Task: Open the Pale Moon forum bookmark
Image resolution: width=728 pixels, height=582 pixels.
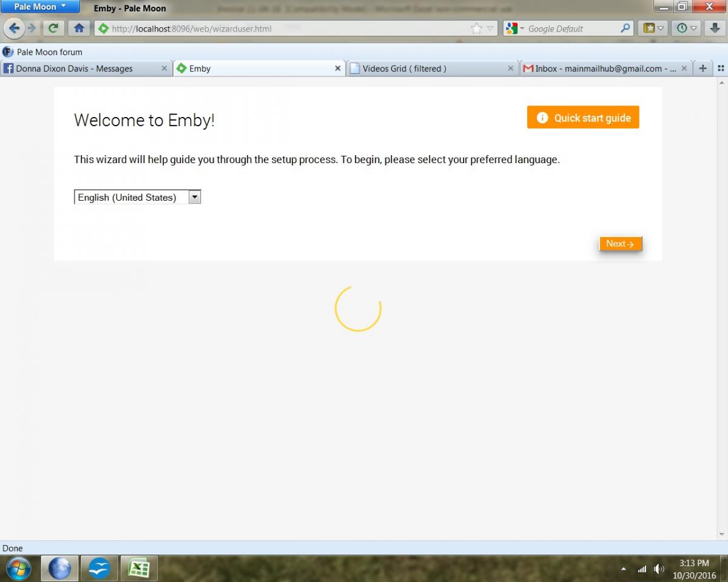Action: point(42,52)
